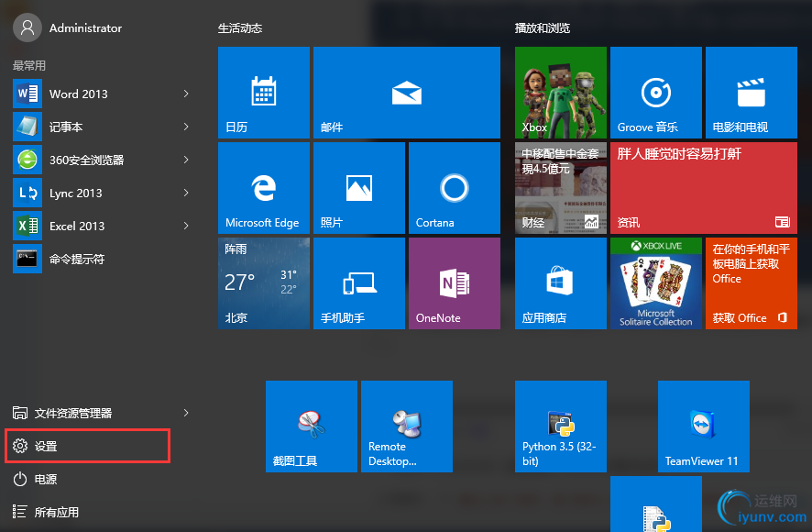Open the Mail (邮件) tile

click(407, 93)
